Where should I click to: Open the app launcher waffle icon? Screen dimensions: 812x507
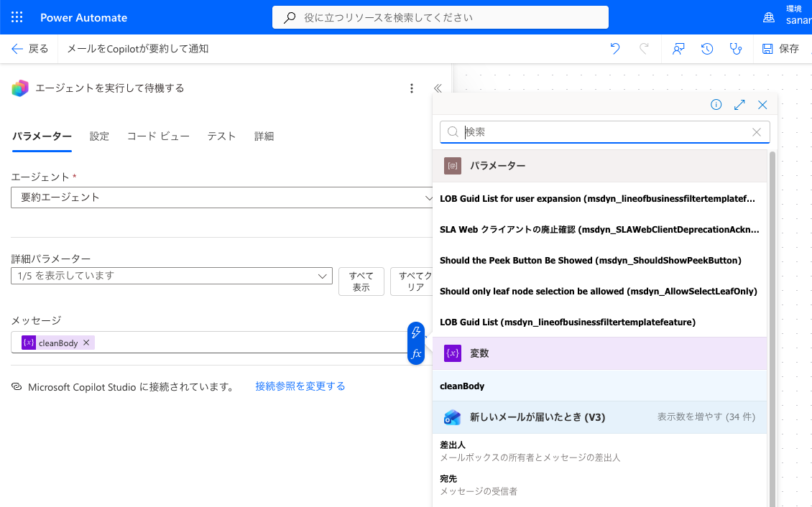pyautogui.click(x=17, y=17)
